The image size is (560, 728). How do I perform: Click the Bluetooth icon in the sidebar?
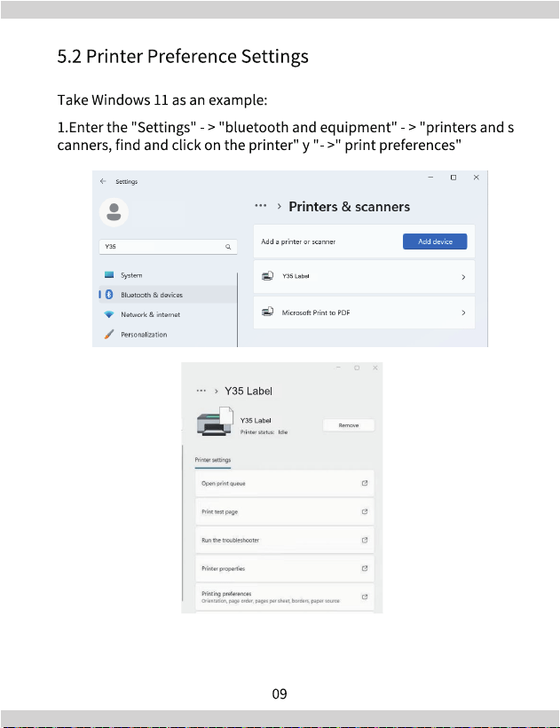pos(109,295)
